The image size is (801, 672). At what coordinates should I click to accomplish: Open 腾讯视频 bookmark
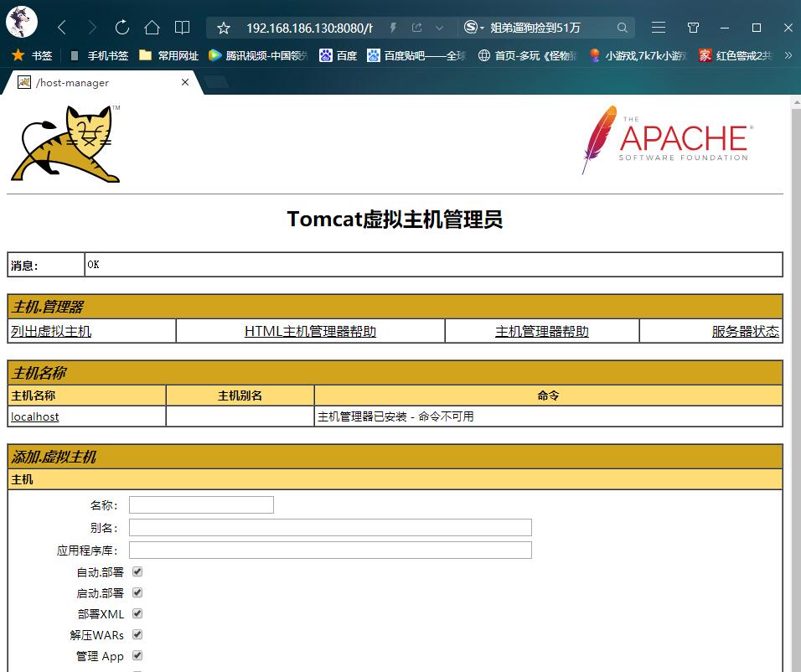258,55
